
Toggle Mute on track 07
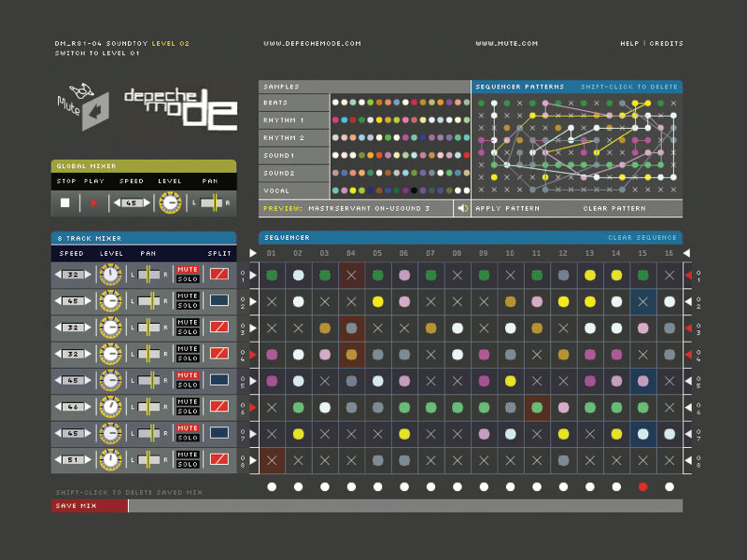click(x=188, y=428)
